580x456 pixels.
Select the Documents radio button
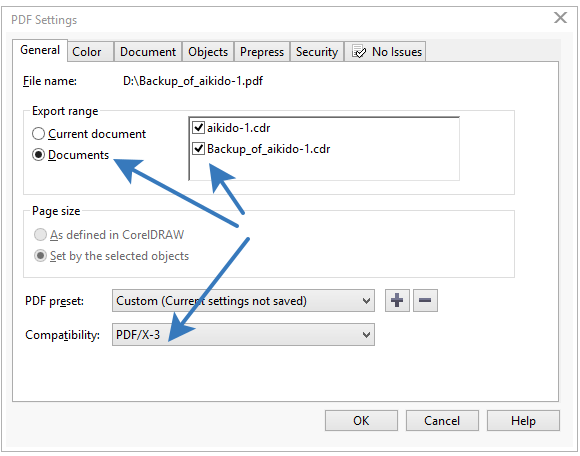(x=38, y=155)
